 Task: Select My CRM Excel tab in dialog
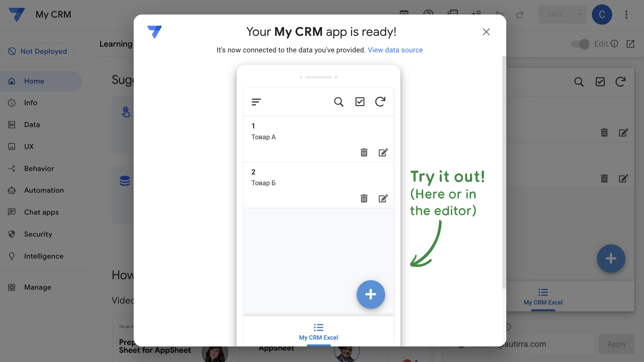point(318,332)
